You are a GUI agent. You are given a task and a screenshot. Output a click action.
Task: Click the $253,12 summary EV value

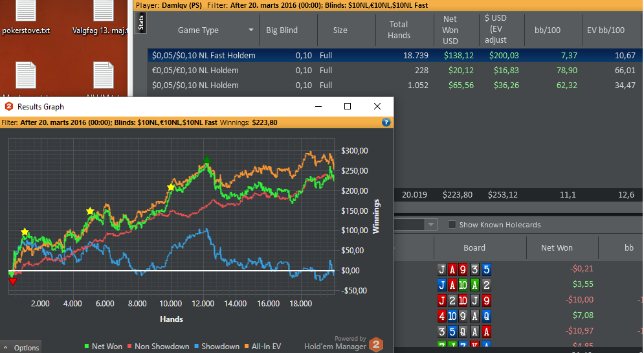coord(503,195)
